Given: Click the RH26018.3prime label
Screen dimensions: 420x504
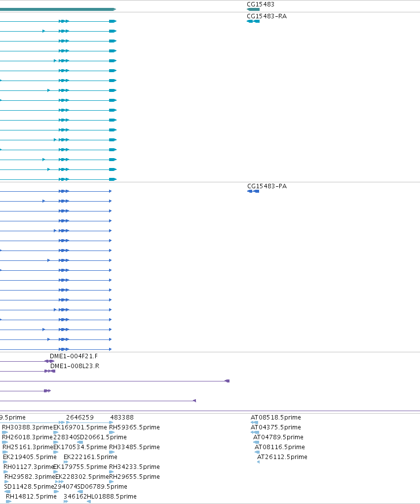Looking at the screenshot, I should [27, 437].
